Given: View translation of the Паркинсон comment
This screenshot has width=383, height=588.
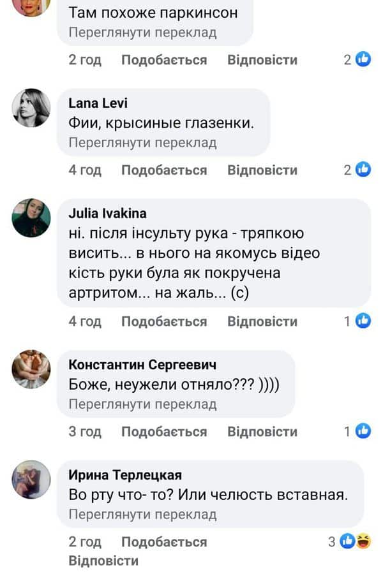Looking at the screenshot, I should (x=142, y=32).
